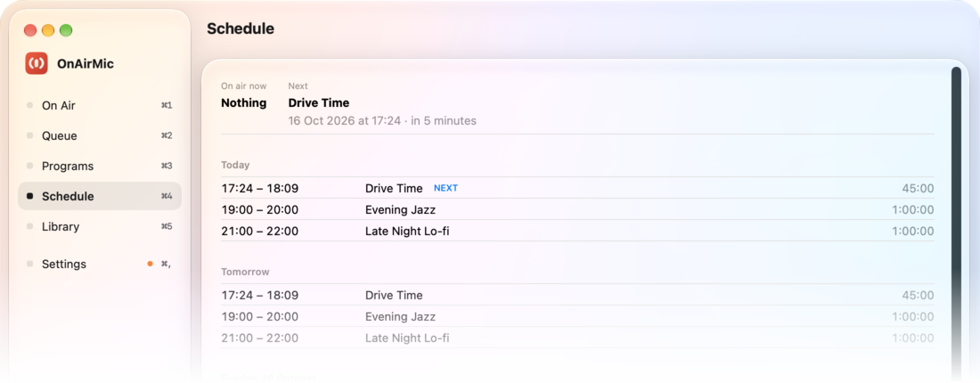Click the dark bullet beside Schedule

tap(30, 196)
